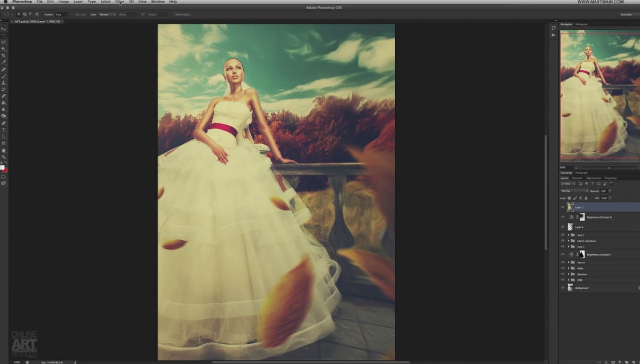Select the Eraser tool

[x=4, y=96]
